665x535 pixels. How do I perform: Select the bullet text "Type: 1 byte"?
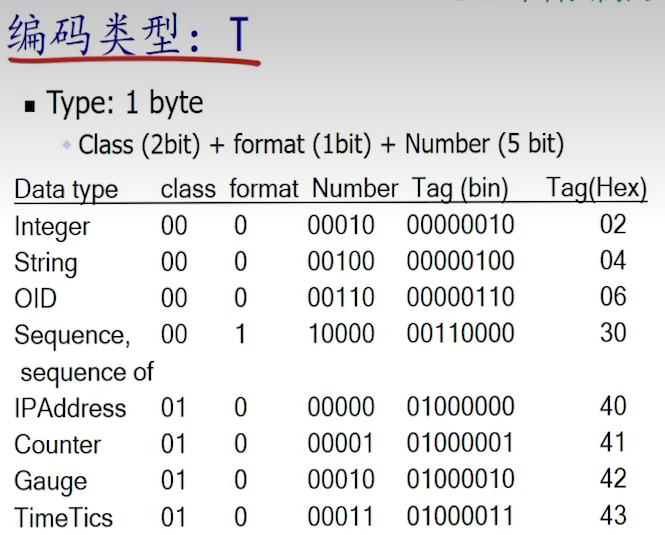pyautogui.click(x=125, y=103)
